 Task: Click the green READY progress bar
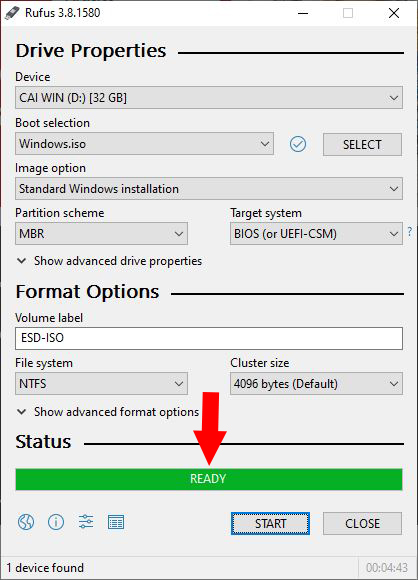point(209,479)
